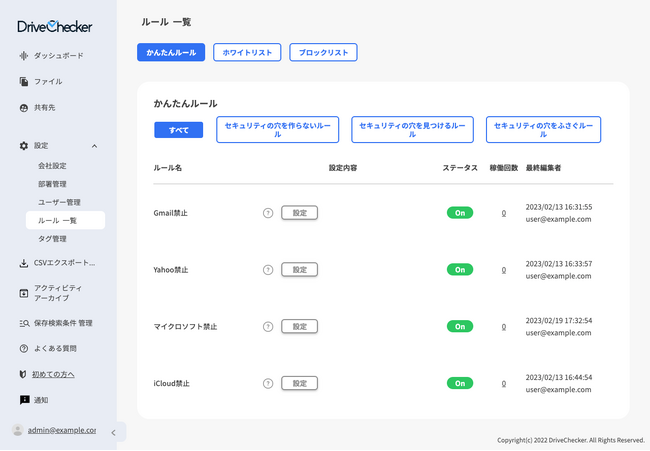Collapse the sidebar with arrow handle
The height and width of the screenshot is (451, 650).
click(x=112, y=432)
